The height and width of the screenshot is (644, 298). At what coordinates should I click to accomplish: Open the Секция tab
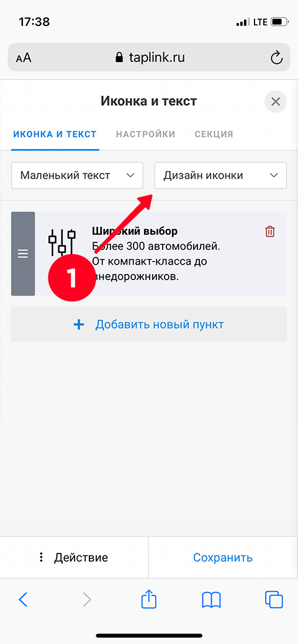coord(214,134)
